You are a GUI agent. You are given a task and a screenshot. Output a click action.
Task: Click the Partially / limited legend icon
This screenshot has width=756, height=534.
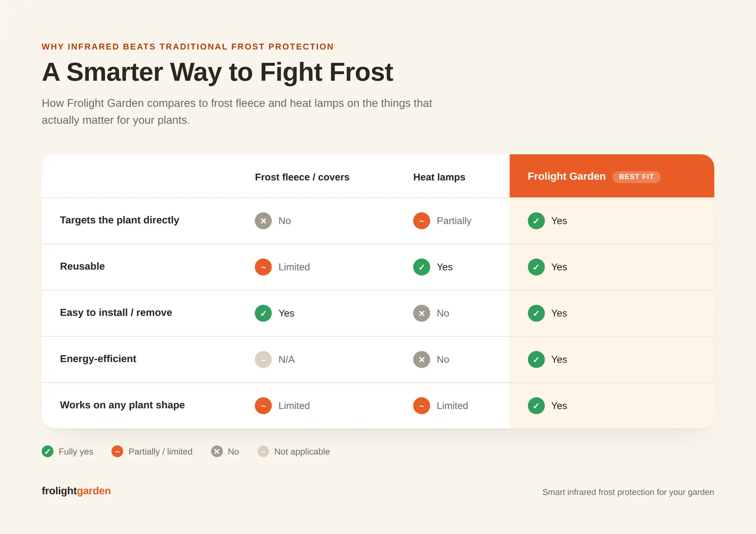(117, 451)
